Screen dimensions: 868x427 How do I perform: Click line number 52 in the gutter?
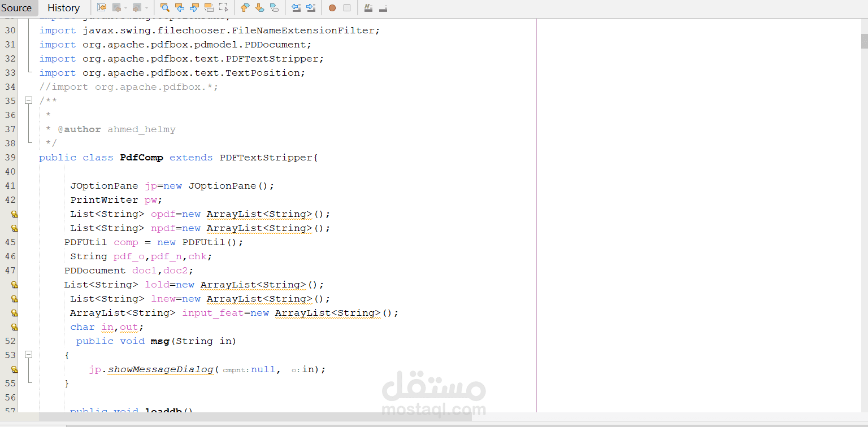(x=10, y=341)
